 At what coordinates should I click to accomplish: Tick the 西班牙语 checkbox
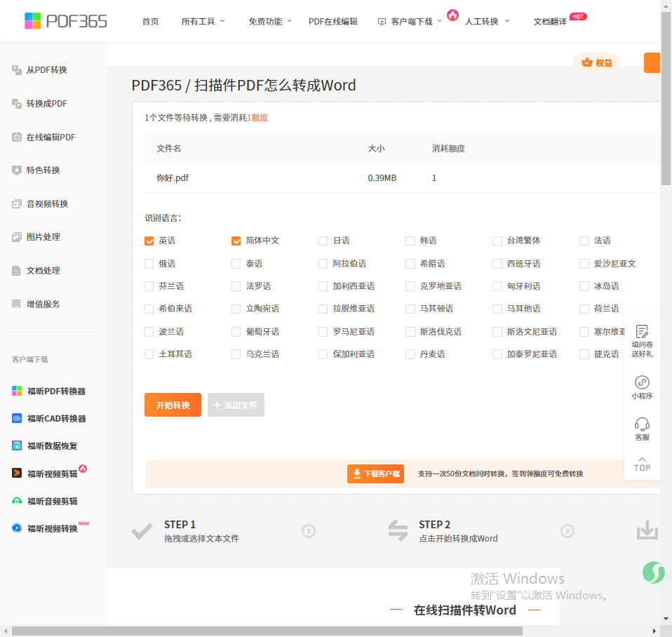[497, 264]
